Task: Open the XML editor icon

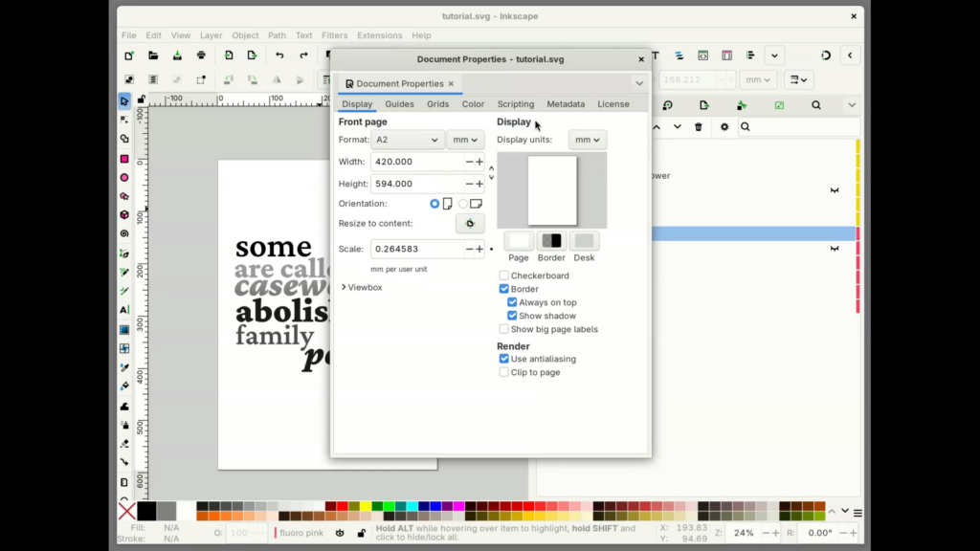Action: coord(703,55)
